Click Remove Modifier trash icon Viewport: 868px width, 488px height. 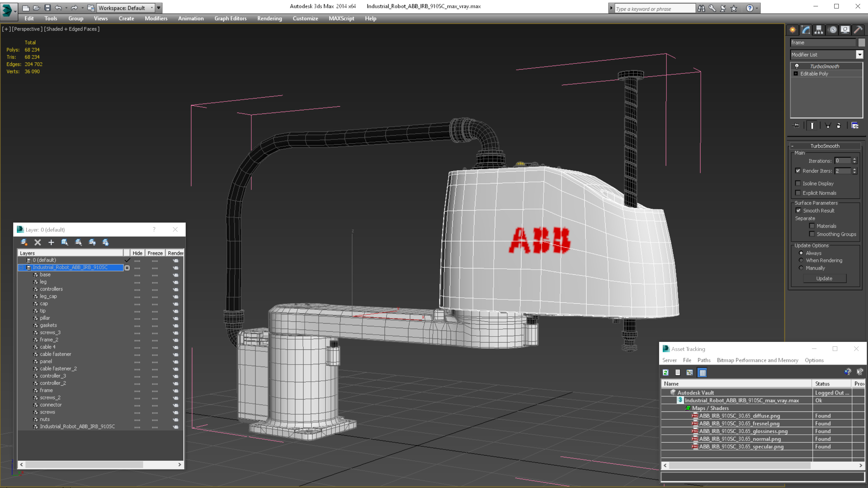click(839, 126)
